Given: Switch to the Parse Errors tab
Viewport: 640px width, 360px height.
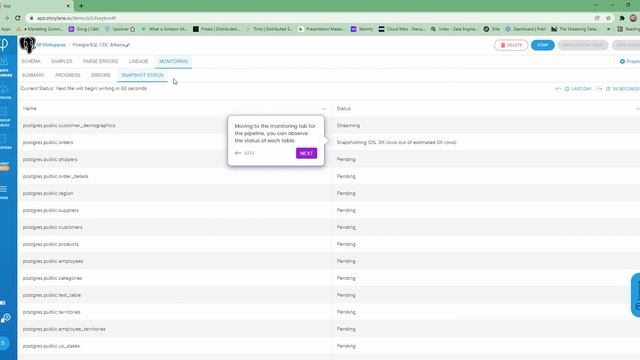Looking at the screenshot, I should click(100, 61).
